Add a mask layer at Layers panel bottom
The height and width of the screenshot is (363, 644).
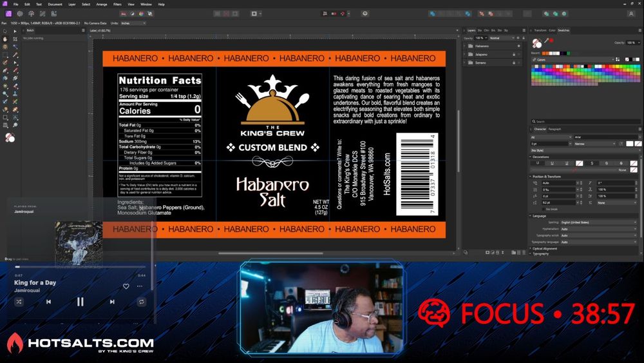coord(488,252)
